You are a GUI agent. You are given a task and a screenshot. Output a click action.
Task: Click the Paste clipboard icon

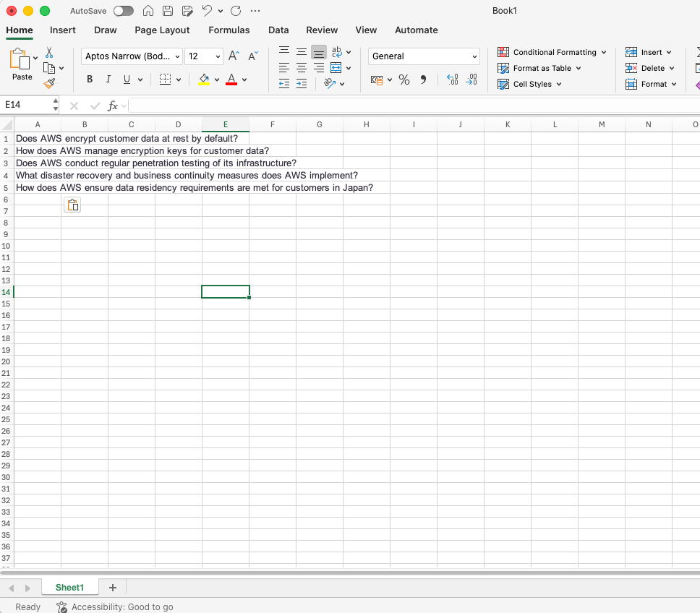(20, 59)
